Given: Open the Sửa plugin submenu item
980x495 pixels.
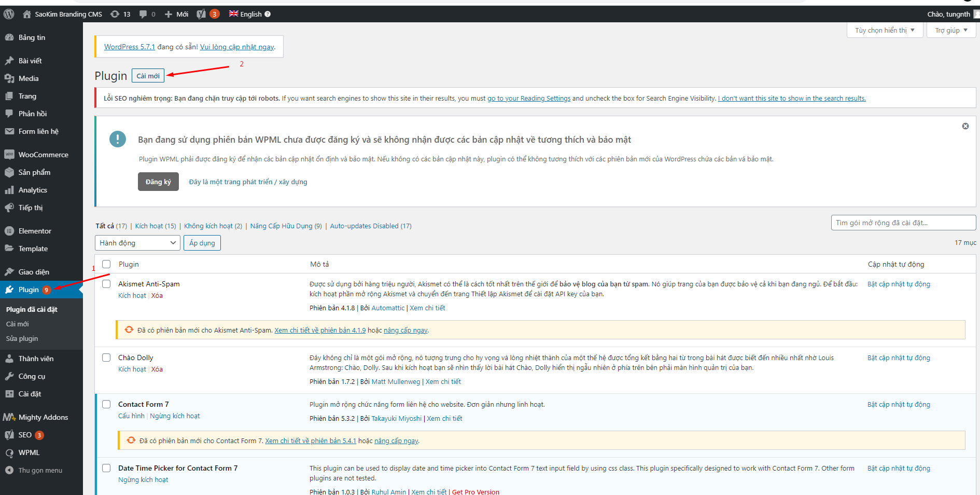Looking at the screenshot, I should tap(22, 338).
